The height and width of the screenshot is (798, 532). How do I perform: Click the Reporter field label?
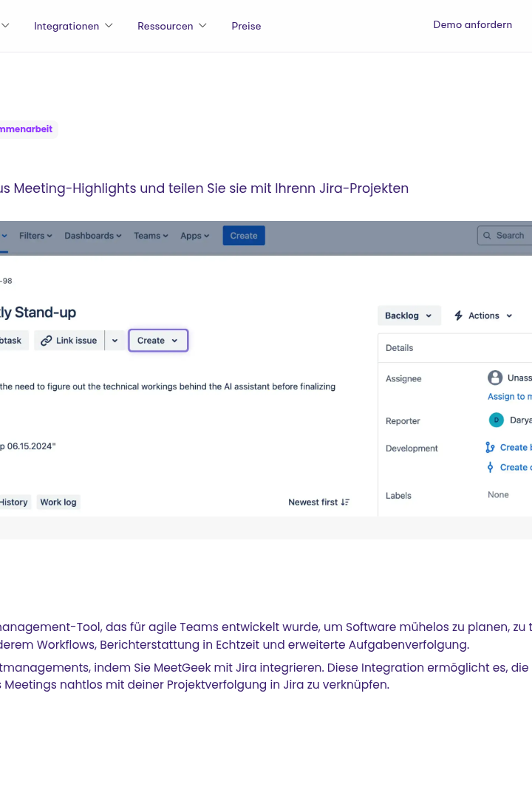point(403,421)
